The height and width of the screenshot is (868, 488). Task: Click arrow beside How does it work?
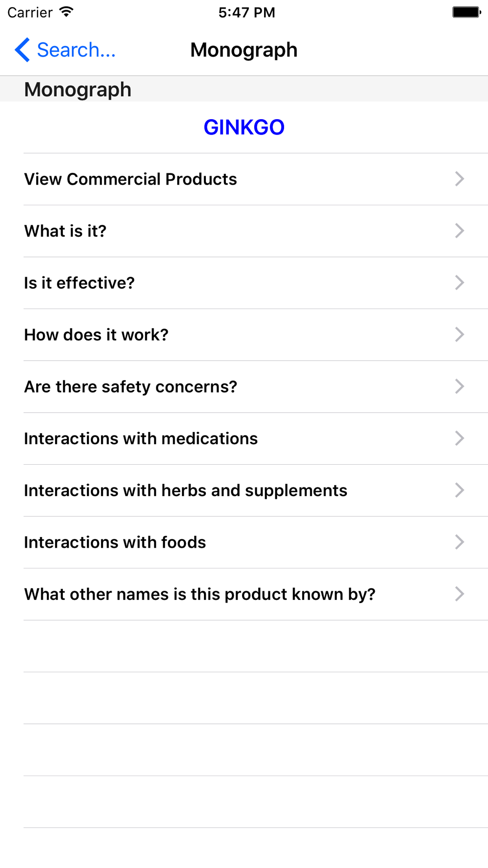point(459,334)
